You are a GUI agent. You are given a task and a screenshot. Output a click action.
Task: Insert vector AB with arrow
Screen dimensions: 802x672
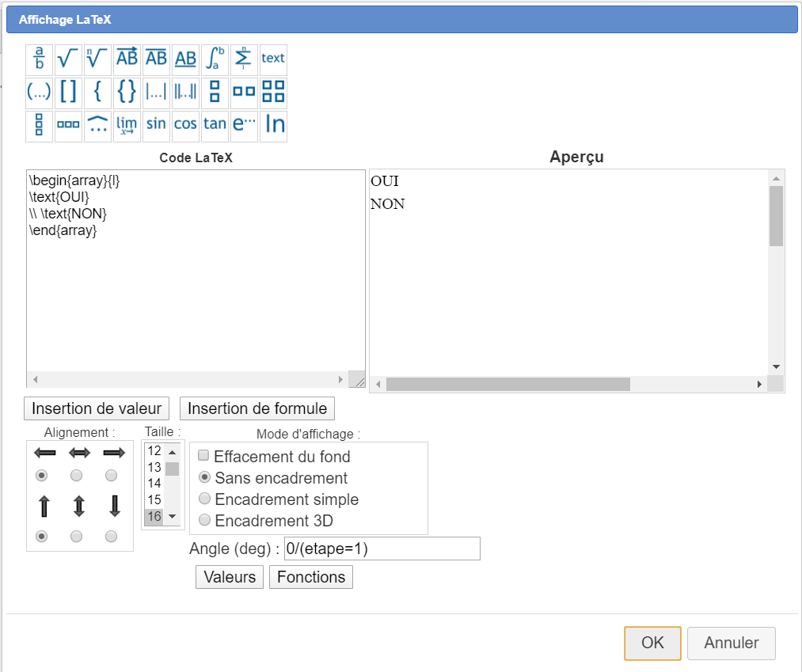pos(127,59)
